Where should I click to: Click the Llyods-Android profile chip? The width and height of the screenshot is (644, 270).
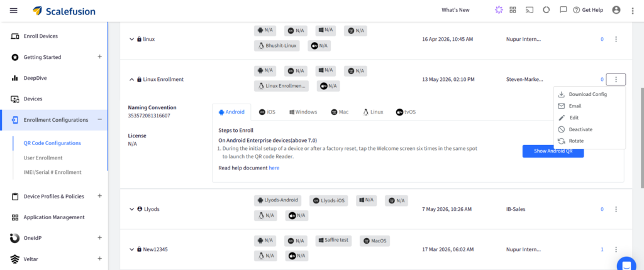coord(277,200)
